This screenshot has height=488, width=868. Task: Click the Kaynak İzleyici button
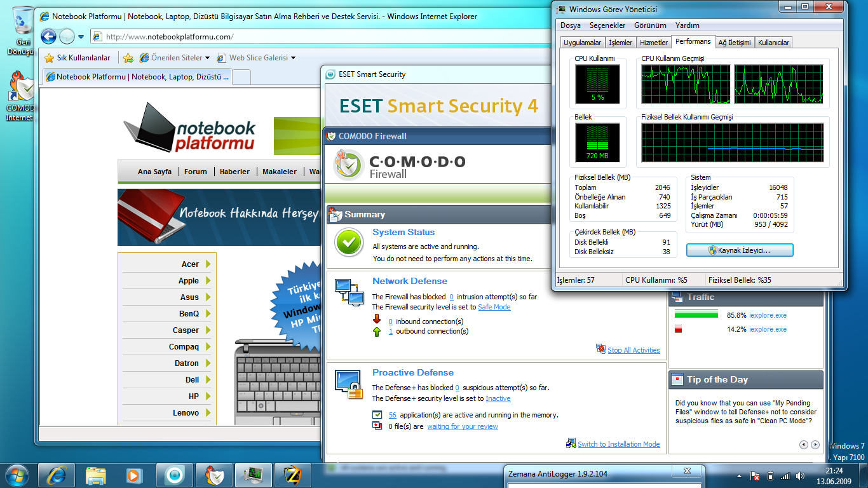tap(740, 250)
